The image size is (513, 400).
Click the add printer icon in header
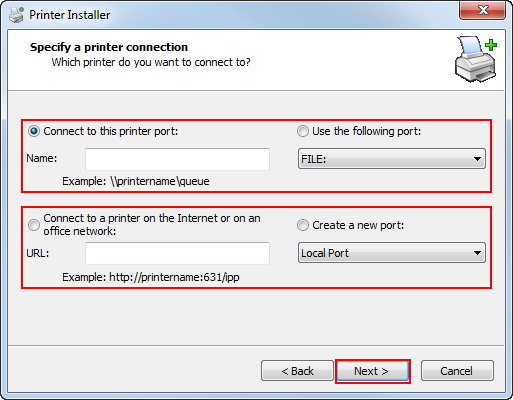(476, 59)
